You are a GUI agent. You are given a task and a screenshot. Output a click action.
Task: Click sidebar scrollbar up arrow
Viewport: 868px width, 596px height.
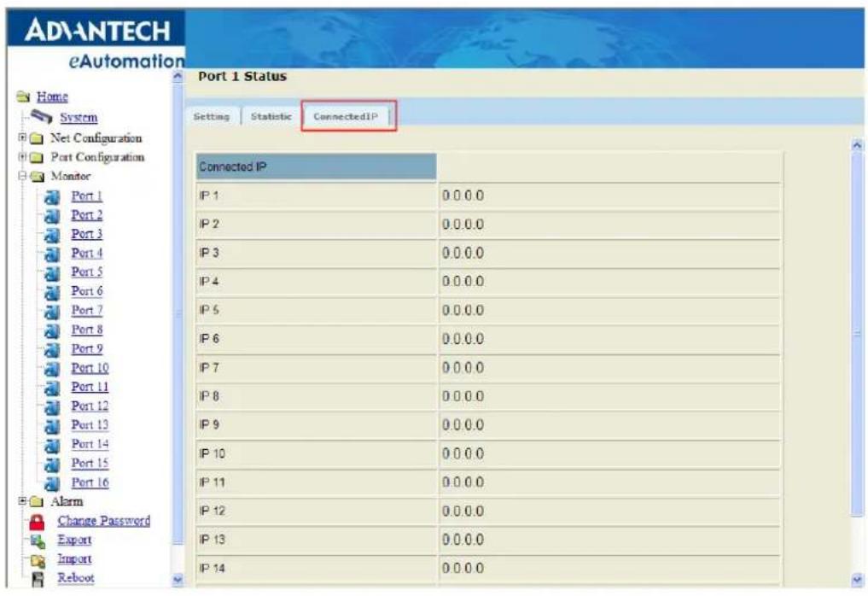click(178, 77)
